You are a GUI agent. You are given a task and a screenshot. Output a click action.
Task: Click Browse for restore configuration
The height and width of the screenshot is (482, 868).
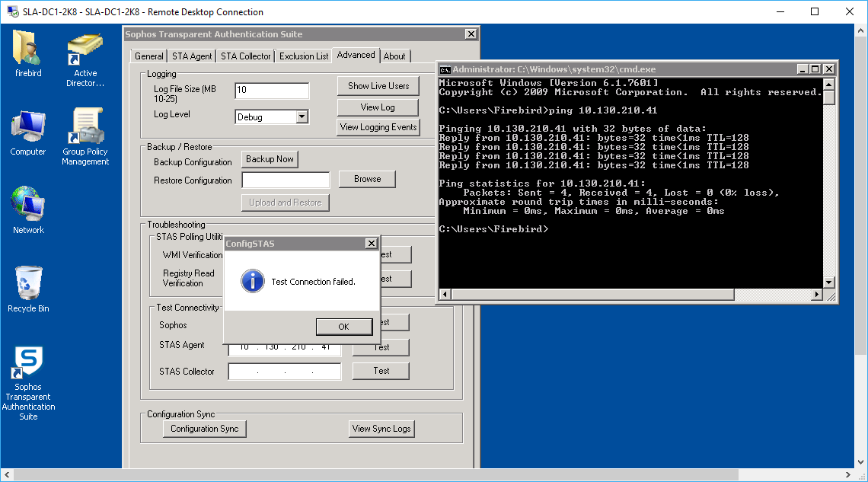[367, 179]
